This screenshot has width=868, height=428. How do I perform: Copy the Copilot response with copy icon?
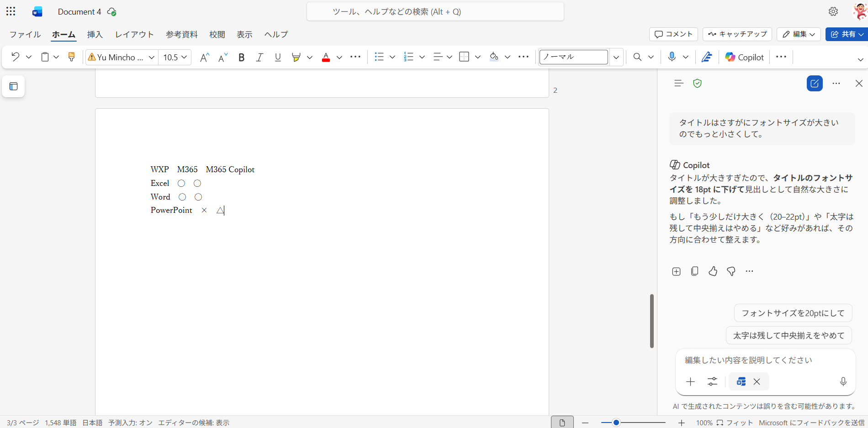694,271
